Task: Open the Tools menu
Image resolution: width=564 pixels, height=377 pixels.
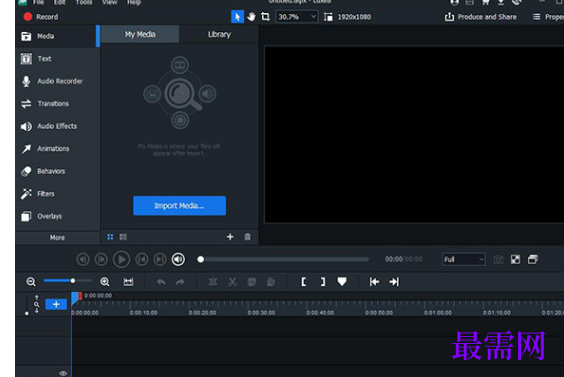Action: pyautogui.click(x=84, y=3)
